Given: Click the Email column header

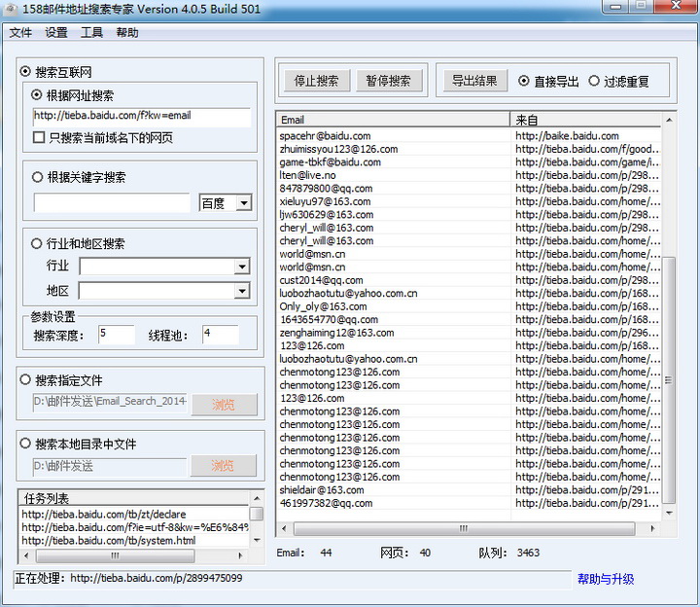Looking at the screenshot, I should (x=393, y=120).
